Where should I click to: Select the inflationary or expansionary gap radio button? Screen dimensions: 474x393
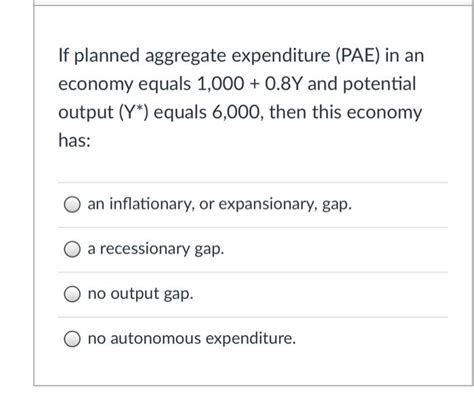click(72, 204)
